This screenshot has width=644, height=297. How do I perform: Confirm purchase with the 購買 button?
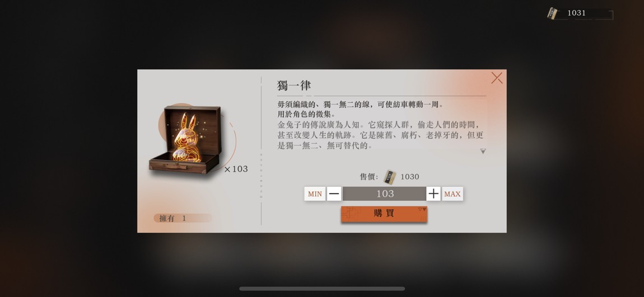click(384, 214)
